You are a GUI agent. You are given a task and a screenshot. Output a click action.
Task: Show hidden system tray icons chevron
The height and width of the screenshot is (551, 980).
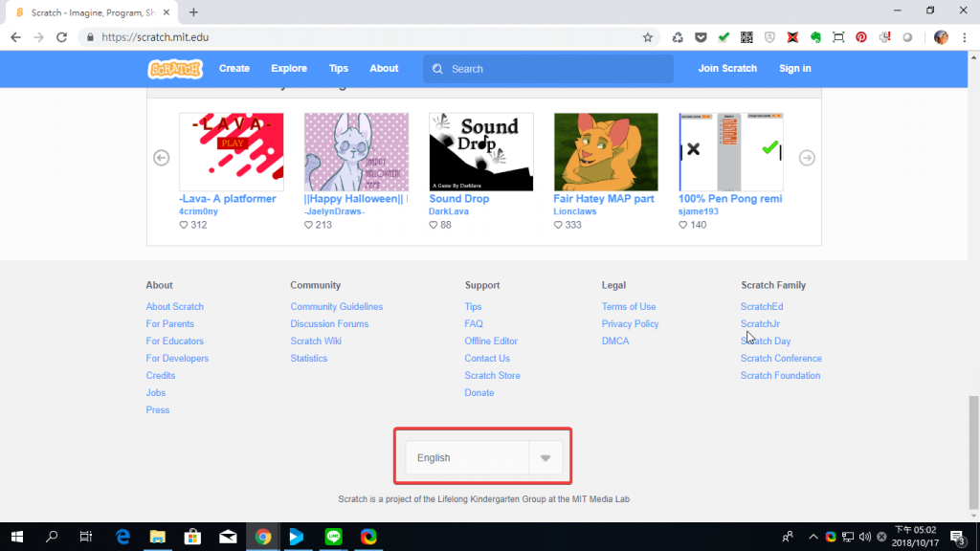tap(813, 537)
